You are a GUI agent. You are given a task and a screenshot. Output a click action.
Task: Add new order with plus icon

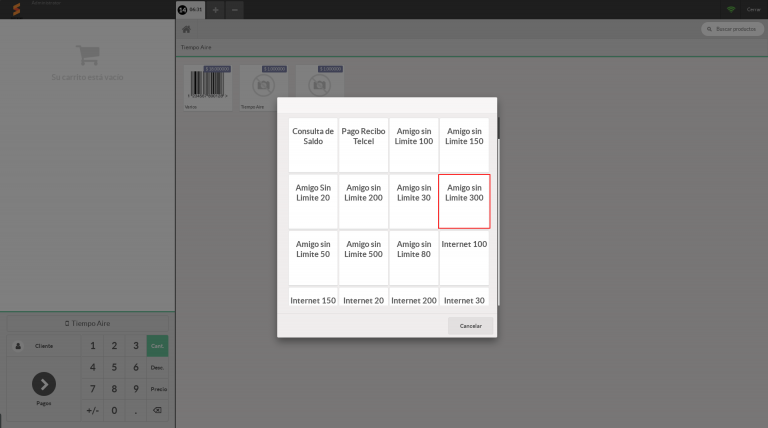(214, 9)
